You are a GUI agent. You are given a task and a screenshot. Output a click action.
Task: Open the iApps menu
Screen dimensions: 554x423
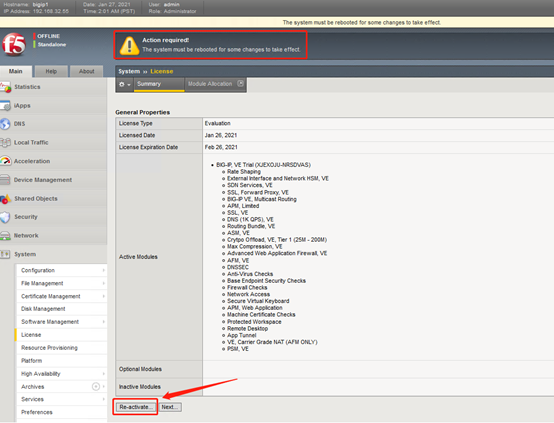point(53,106)
